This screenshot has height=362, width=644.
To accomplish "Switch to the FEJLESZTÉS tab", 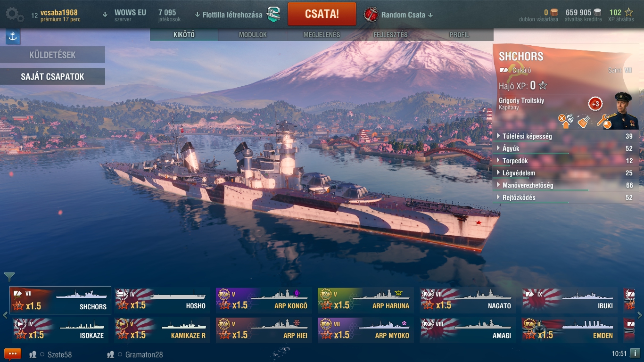I will coord(390,35).
